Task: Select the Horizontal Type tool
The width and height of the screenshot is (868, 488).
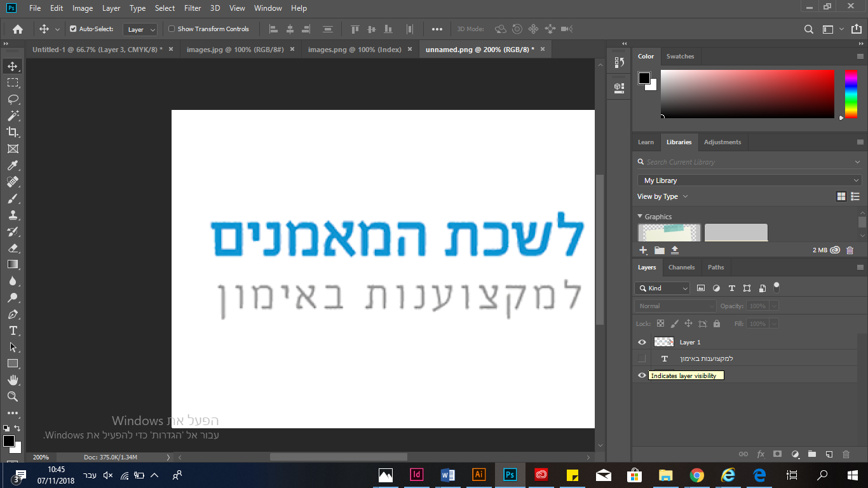Action: click(x=13, y=330)
